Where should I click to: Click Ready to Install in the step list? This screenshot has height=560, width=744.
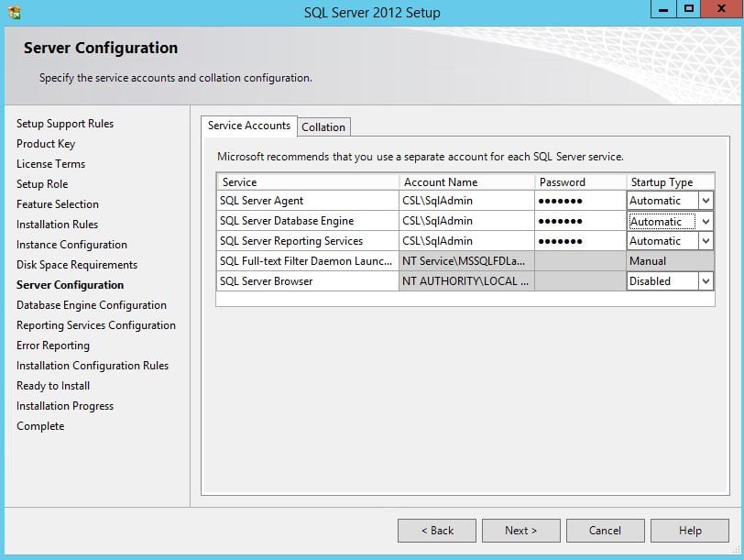(x=53, y=386)
